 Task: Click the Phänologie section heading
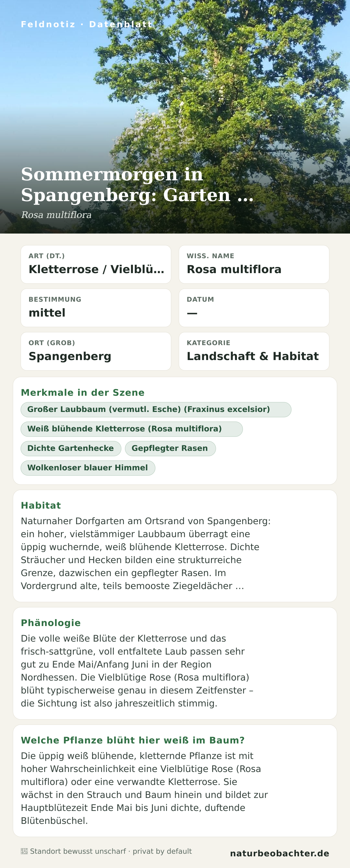(x=51, y=623)
